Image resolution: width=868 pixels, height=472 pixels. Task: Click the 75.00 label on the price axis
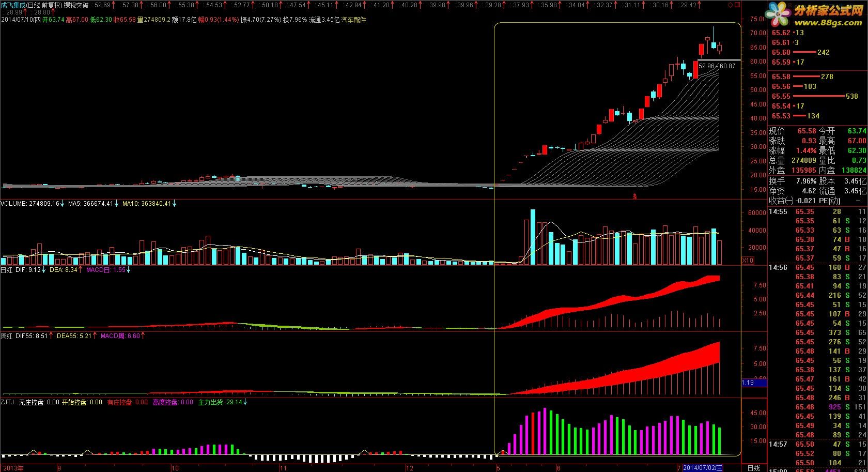pyautogui.click(x=757, y=19)
